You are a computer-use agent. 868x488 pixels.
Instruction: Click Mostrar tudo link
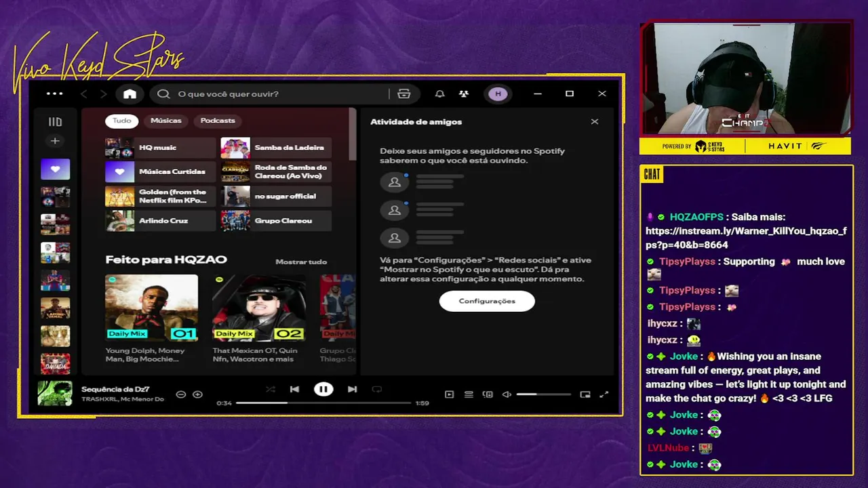(301, 262)
